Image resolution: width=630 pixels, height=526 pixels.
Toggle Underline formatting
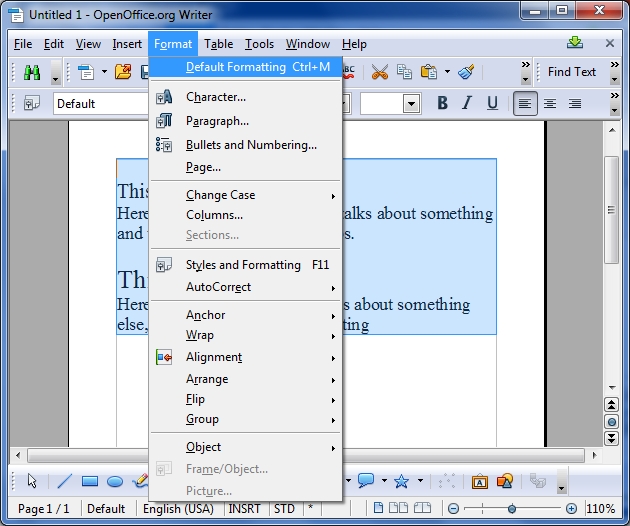point(492,103)
